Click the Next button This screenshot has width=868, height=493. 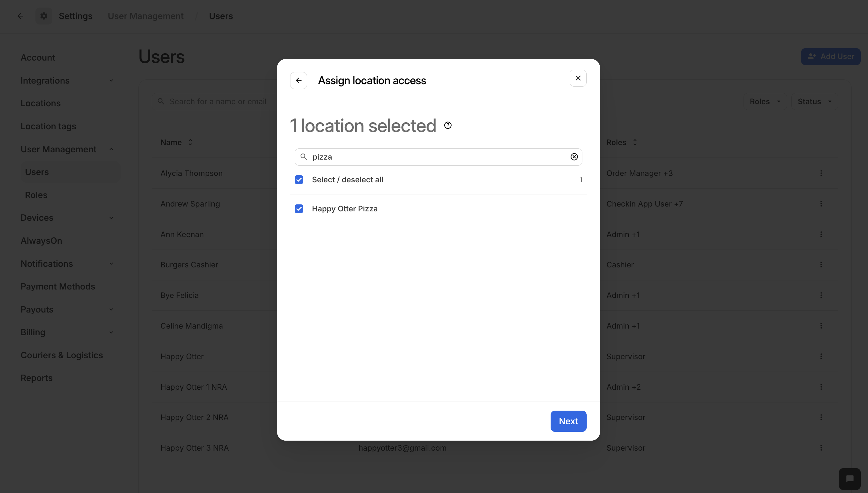click(x=568, y=421)
